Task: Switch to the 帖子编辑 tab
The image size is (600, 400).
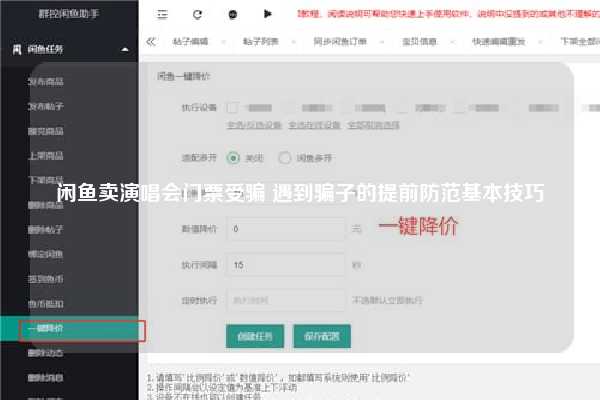Action: pyautogui.click(x=190, y=41)
